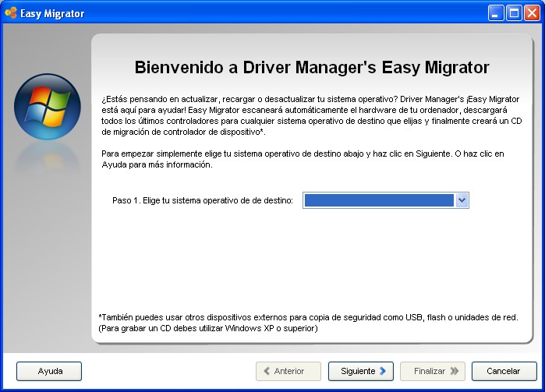Click the Windows logo orb
Screen dimensions: 545x392
pyautogui.click(x=48, y=107)
